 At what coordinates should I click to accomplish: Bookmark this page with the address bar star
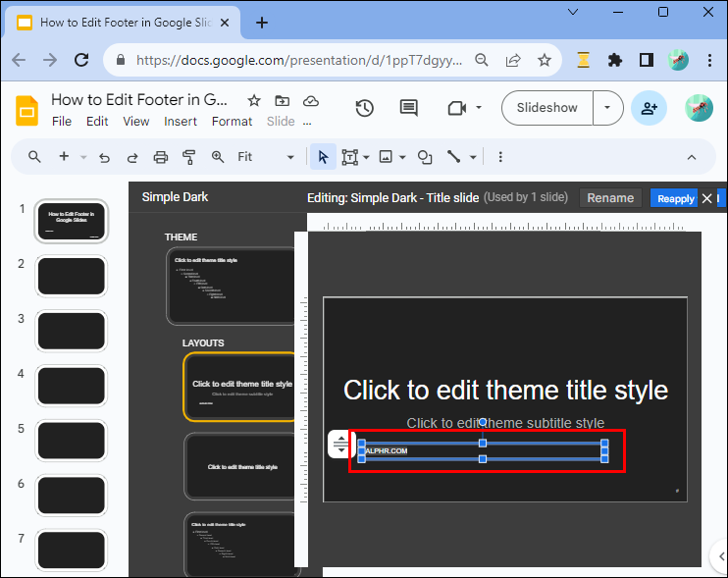pyautogui.click(x=545, y=60)
